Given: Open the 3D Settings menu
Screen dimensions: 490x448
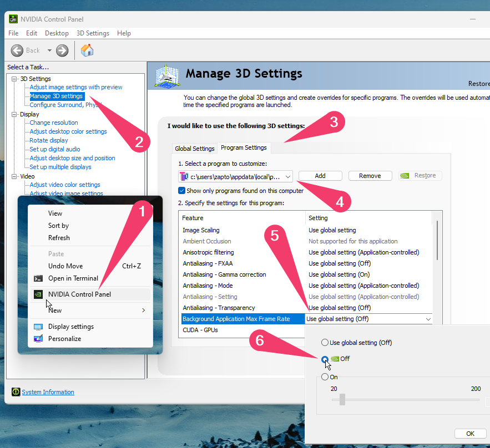Looking at the screenshot, I should (x=93, y=33).
